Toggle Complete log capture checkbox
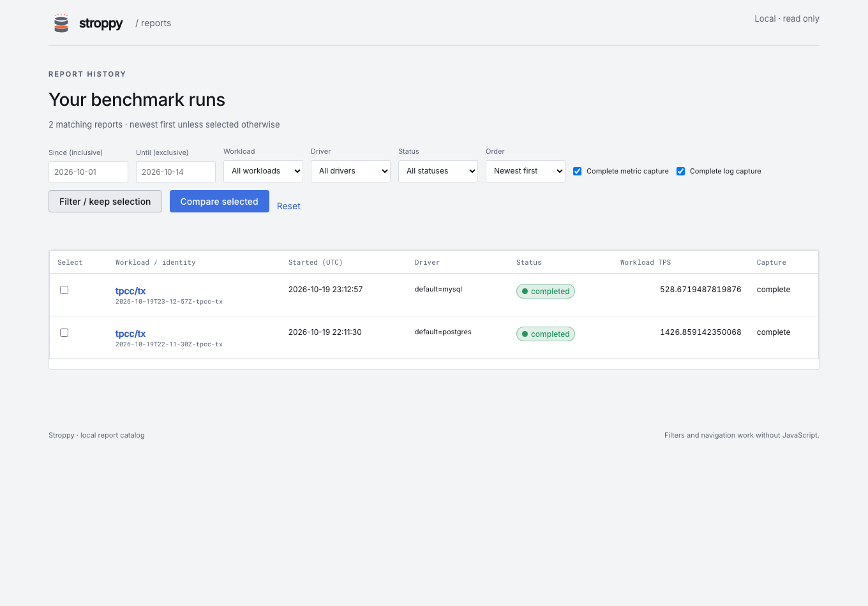 click(x=680, y=171)
